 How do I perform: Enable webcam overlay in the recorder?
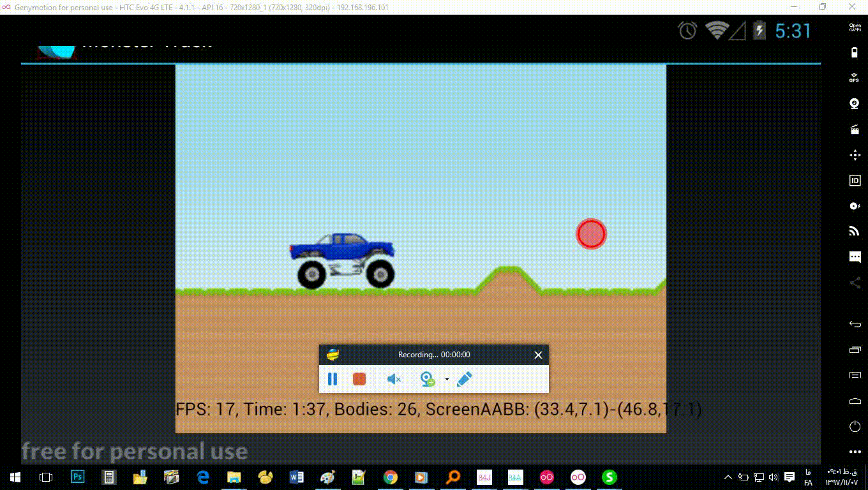[428, 378]
